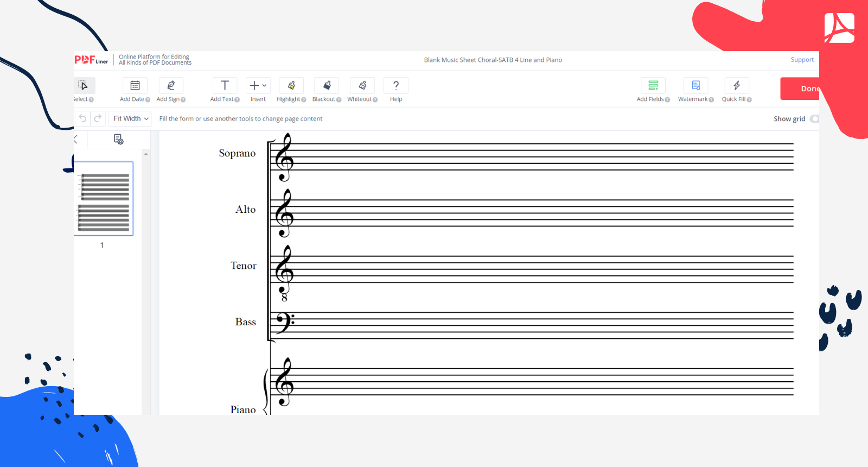Viewport: 868px width, 467px height.
Task: Click the Bass staff label
Action: 245,322
